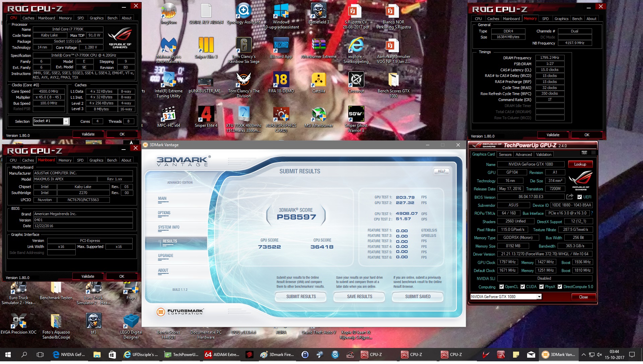Open EVGA Precision XOC shortcut
The height and width of the screenshot is (364, 643).
[19, 324]
